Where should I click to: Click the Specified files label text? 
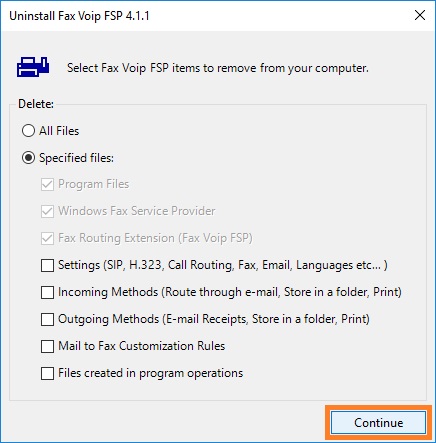coord(76,158)
